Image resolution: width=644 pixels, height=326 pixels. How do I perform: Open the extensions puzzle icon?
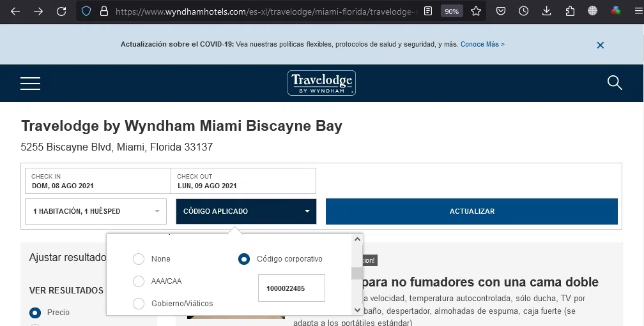tap(570, 11)
